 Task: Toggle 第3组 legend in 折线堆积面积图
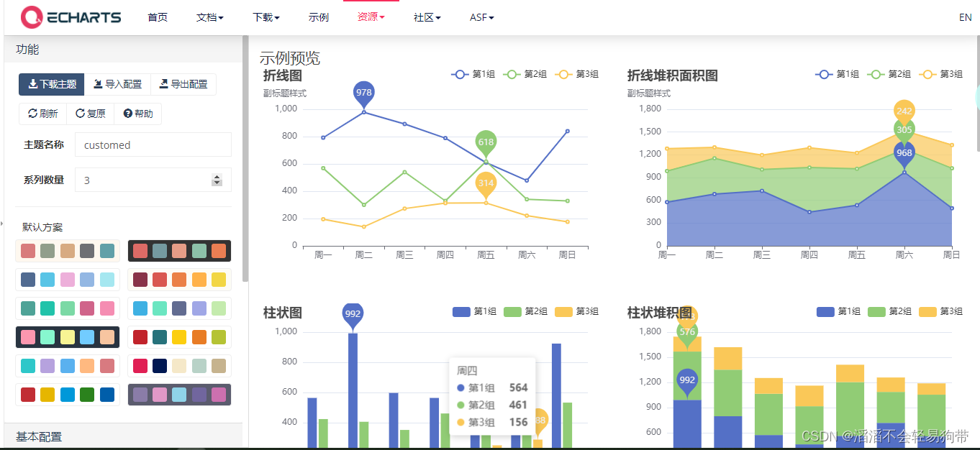(940, 74)
